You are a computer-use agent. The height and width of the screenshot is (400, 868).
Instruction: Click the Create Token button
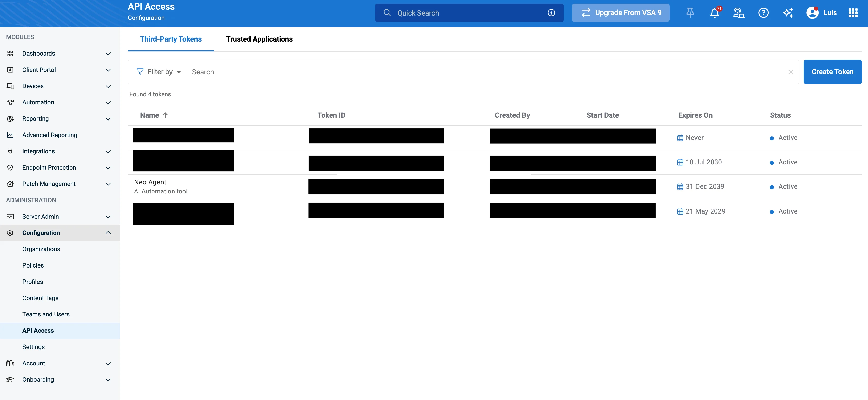click(832, 71)
